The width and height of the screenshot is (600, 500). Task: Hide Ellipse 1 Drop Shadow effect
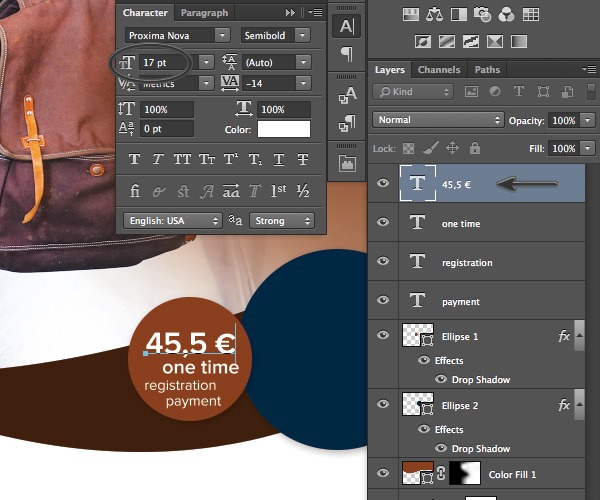[441, 379]
